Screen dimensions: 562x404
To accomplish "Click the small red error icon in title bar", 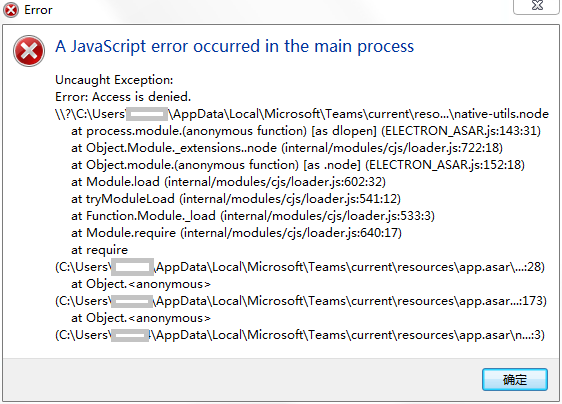I will 11,10.
